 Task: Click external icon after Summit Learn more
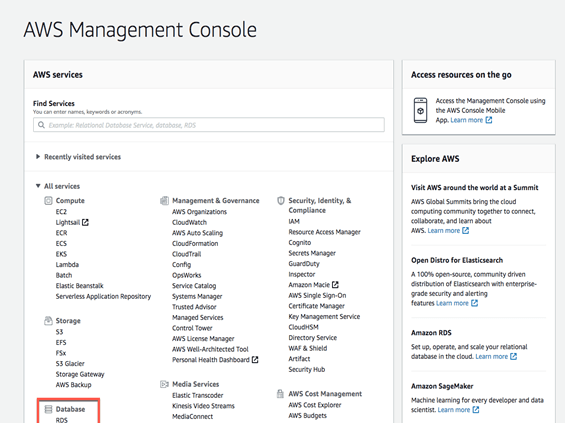point(466,231)
